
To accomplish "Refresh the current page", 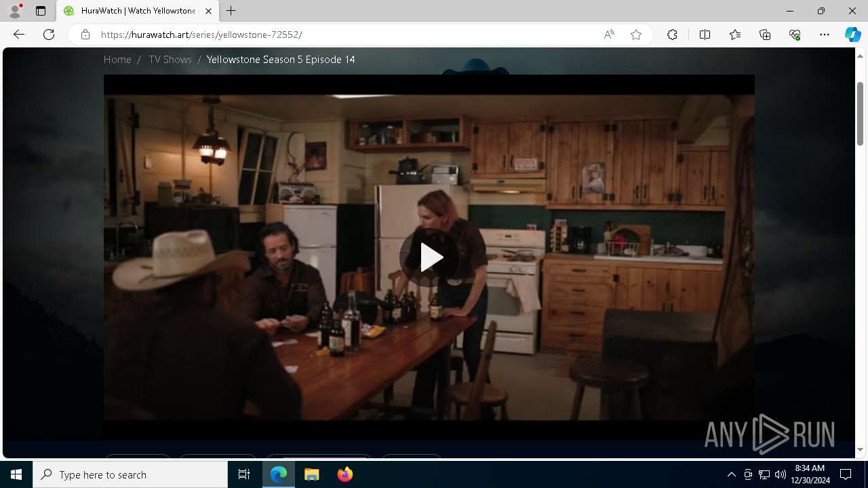I will 49,35.
